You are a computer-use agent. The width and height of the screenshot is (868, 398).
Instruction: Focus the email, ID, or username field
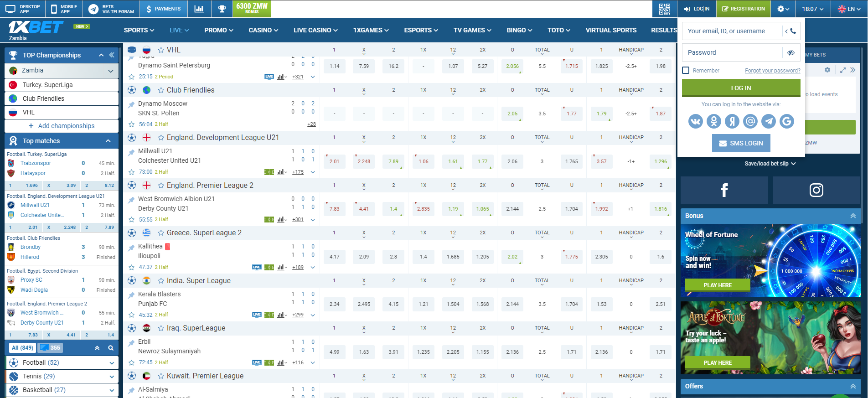point(732,31)
